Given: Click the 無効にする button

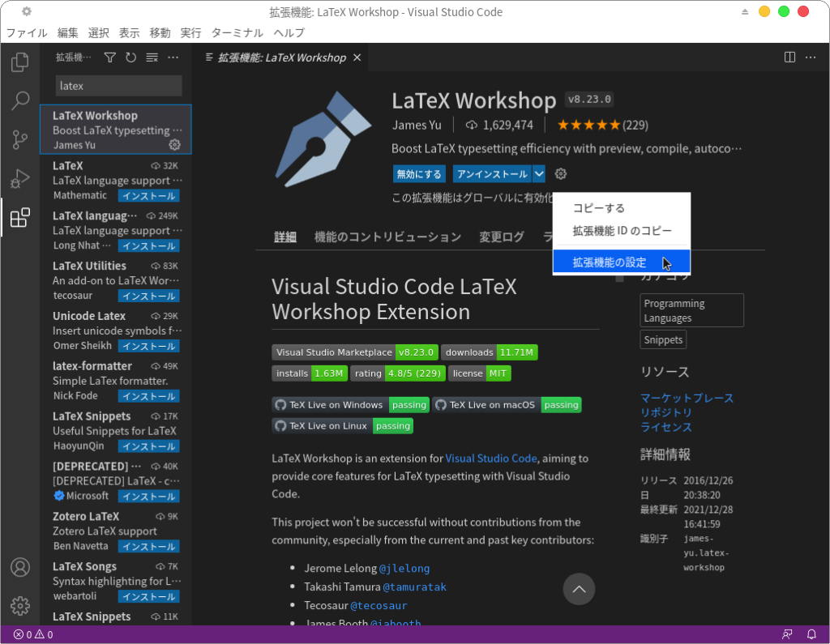Looking at the screenshot, I should click(420, 174).
